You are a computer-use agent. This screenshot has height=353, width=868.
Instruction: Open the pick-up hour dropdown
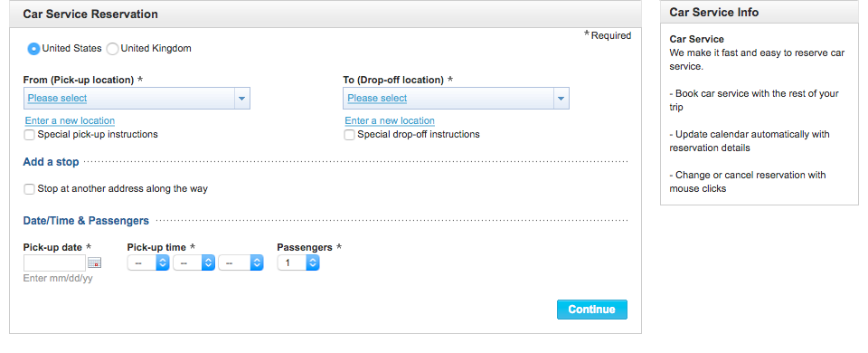148,262
